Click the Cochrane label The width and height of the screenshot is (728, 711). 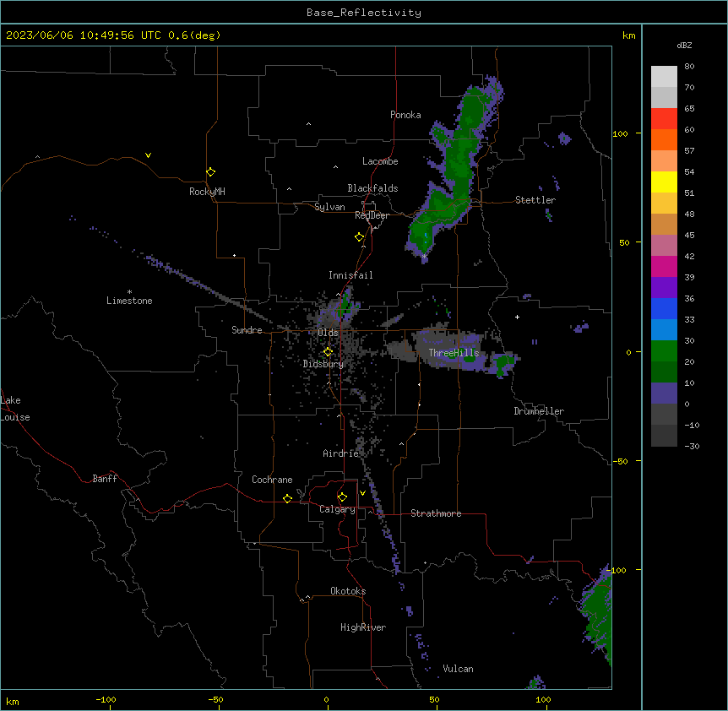(x=272, y=480)
